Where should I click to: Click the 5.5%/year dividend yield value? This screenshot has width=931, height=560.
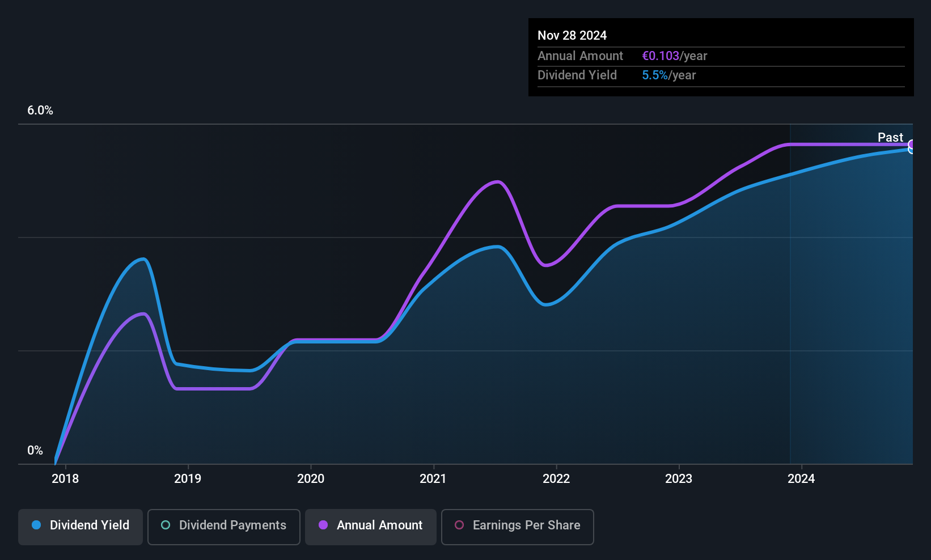point(669,75)
